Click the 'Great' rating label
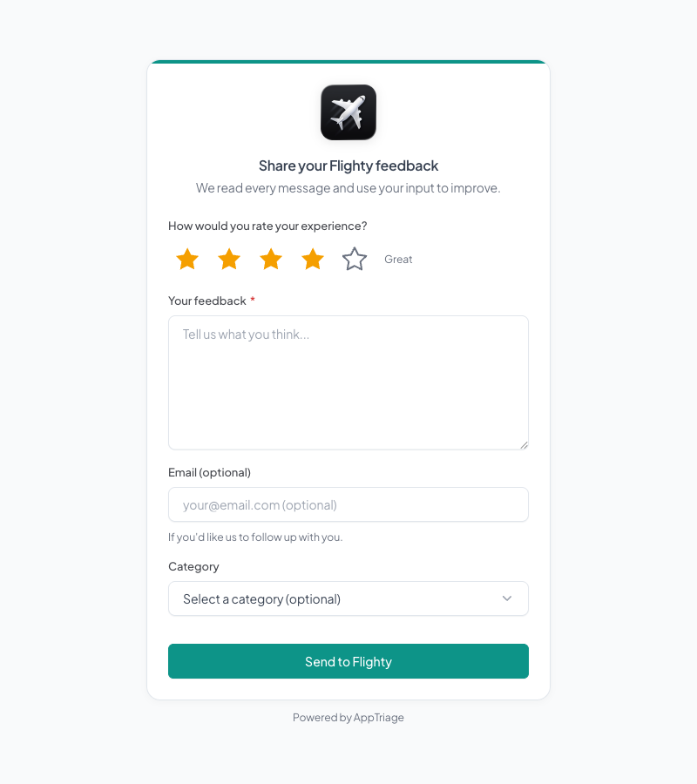The width and height of the screenshot is (697, 784). click(398, 259)
